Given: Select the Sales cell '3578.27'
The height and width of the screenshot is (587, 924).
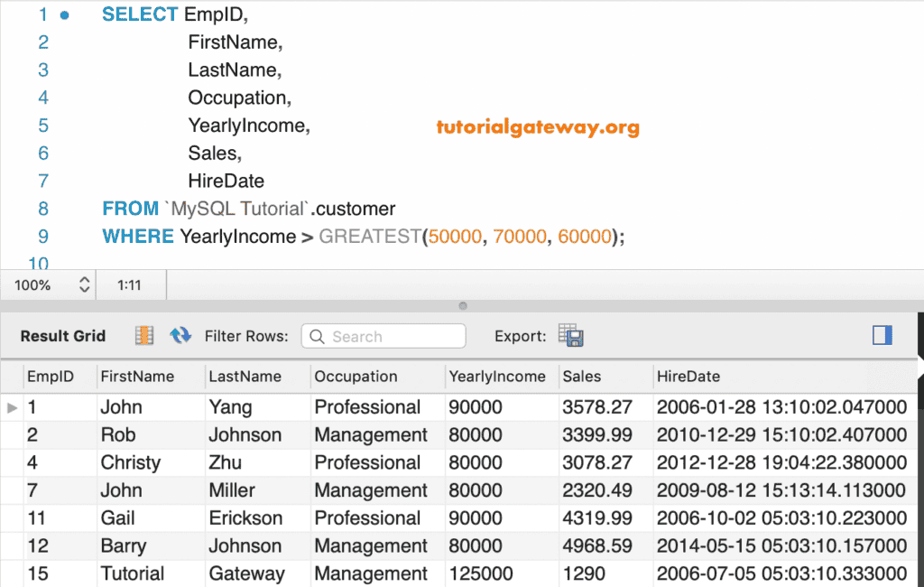Looking at the screenshot, I should (597, 407).
